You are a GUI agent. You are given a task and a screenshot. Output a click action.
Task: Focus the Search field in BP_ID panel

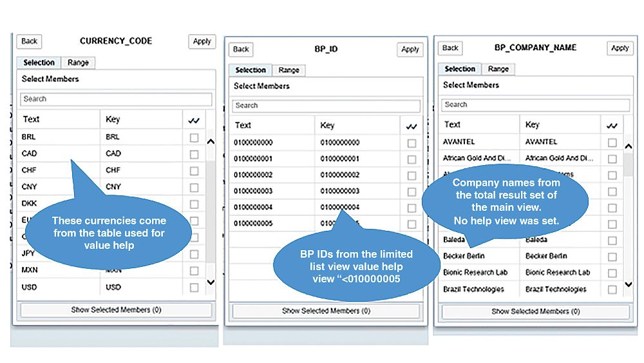pos(326,106)
